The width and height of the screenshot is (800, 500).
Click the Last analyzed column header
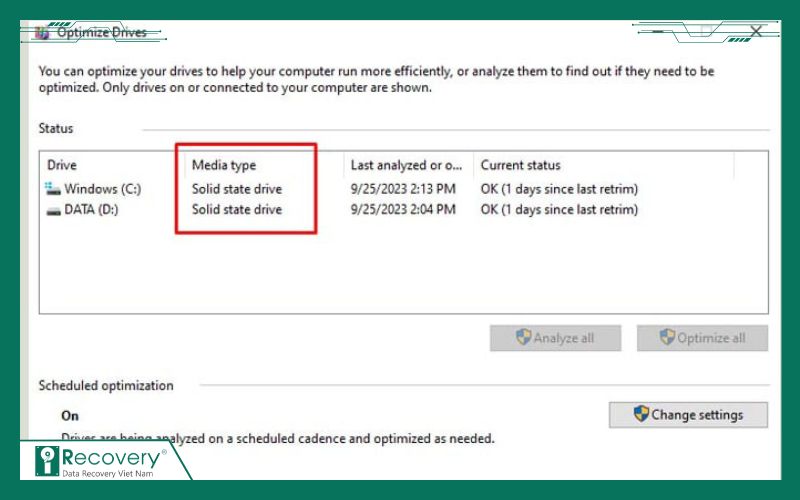(406, 165)
